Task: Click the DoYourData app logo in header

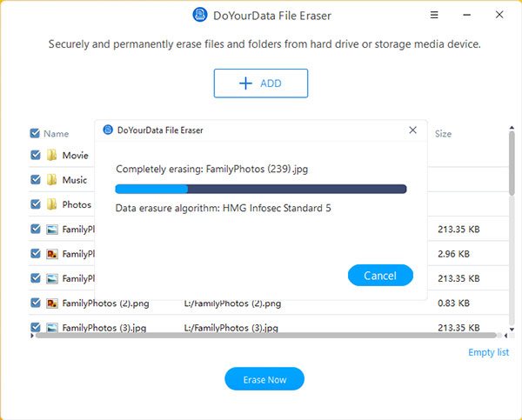Action: (x=199, y=16)
